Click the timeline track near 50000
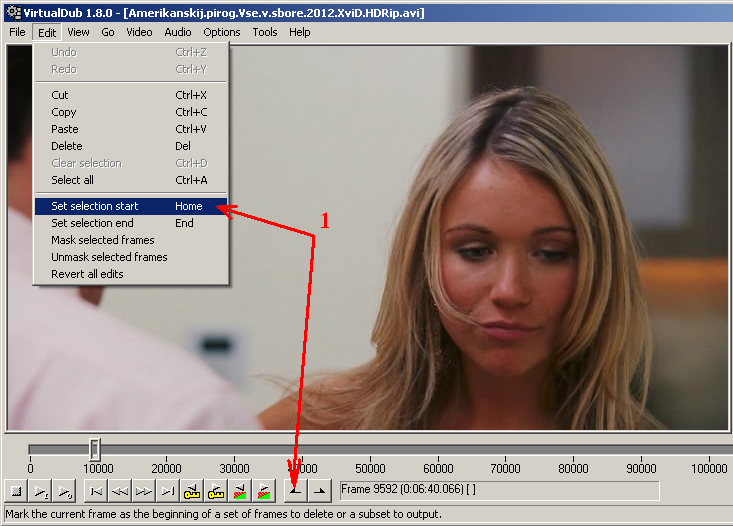Viewport: 733px width, 526px height. tap(370, 450)
